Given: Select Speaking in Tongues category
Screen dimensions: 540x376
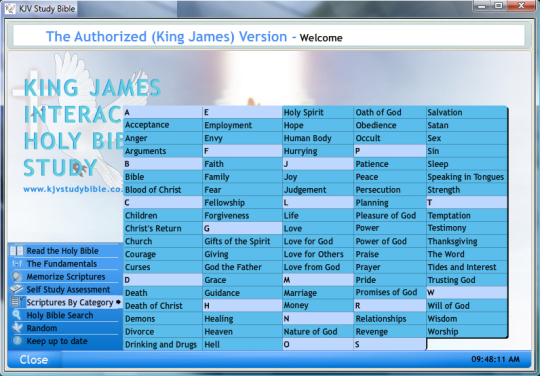Looking at the screenshot, I should [x=467, y=177].
